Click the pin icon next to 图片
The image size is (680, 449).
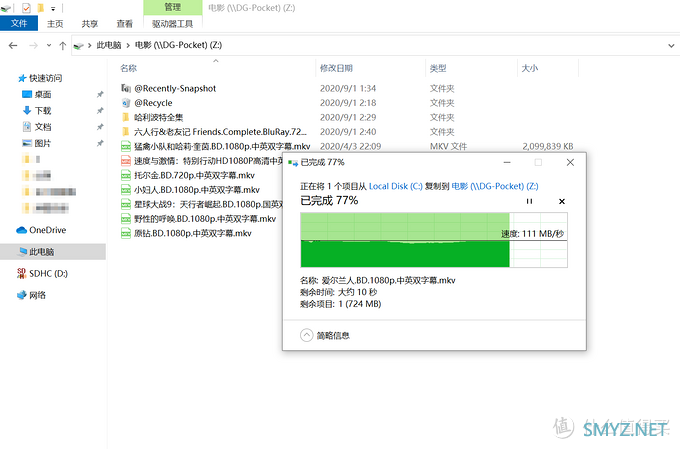100,143
